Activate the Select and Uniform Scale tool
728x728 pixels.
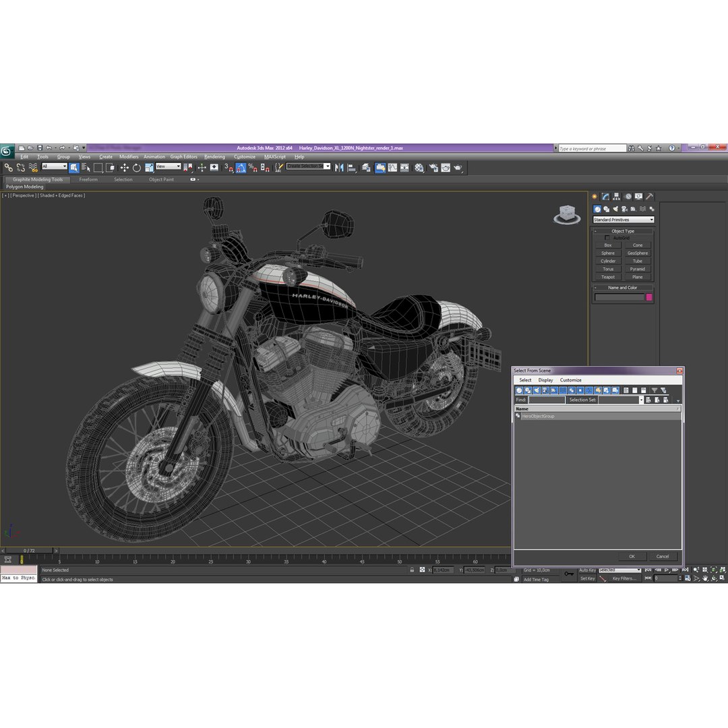148,168
